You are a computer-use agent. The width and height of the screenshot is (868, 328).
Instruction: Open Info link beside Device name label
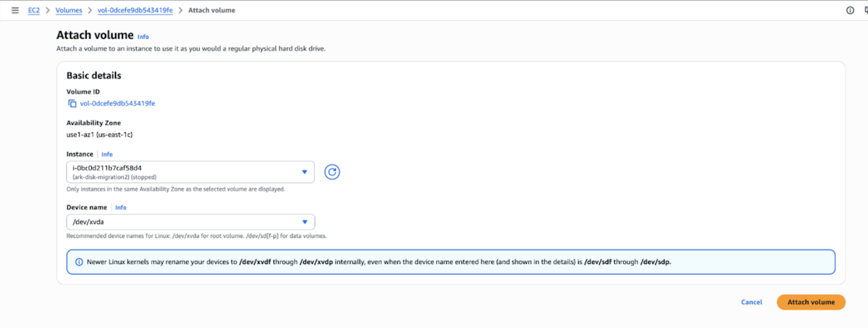coord(121,207)
